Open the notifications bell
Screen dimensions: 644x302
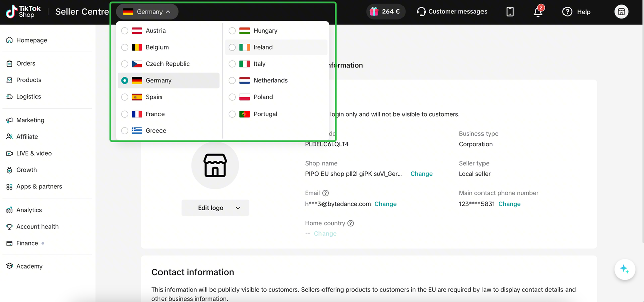(538, 12)
